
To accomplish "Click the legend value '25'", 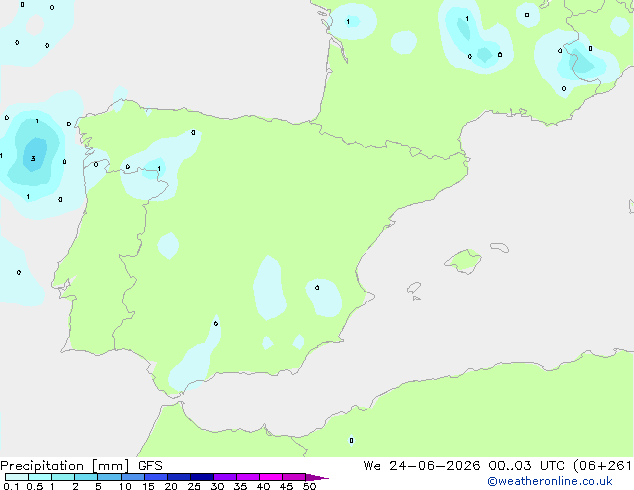I will tap(194, 486).
